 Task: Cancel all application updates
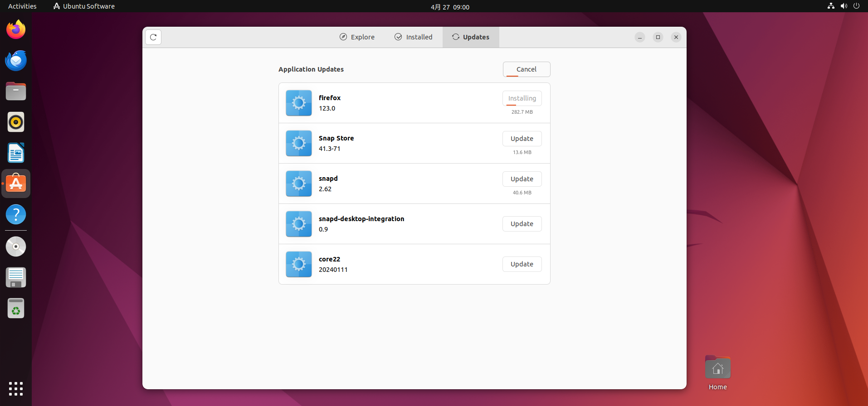point(527,69)
